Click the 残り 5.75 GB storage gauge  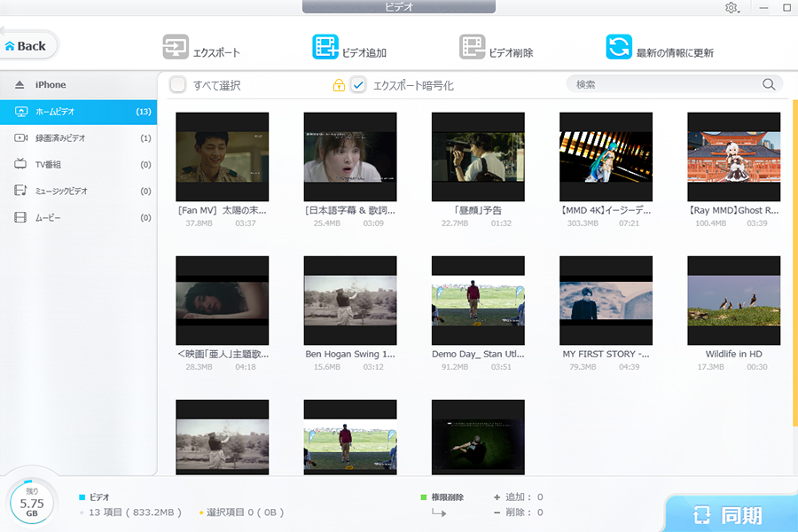point(32,503)
